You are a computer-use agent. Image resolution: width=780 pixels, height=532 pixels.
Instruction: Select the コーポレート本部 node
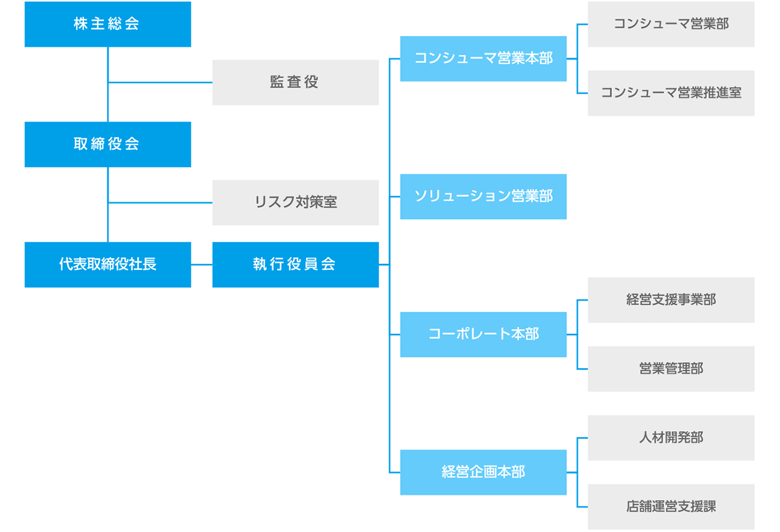coord(483,335)
